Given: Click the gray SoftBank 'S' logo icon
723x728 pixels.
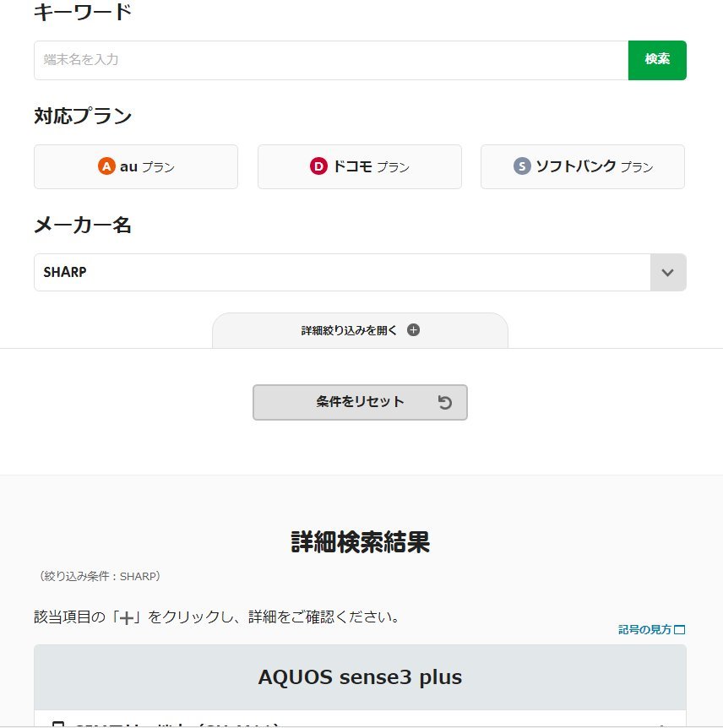Looking at the screenshot, I should pyautogui.click(x=522, y=166).
